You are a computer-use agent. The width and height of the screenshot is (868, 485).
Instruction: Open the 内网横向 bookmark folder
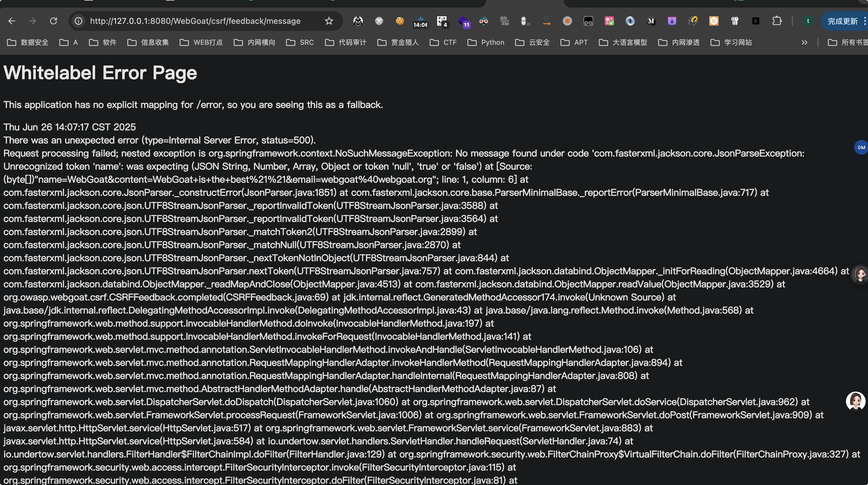pos(254,42)
